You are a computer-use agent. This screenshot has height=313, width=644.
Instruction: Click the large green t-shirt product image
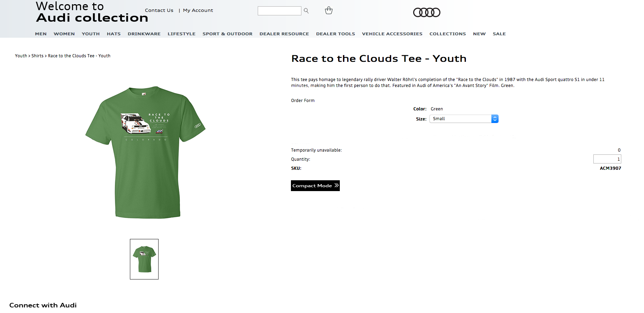tap(145, 152)
